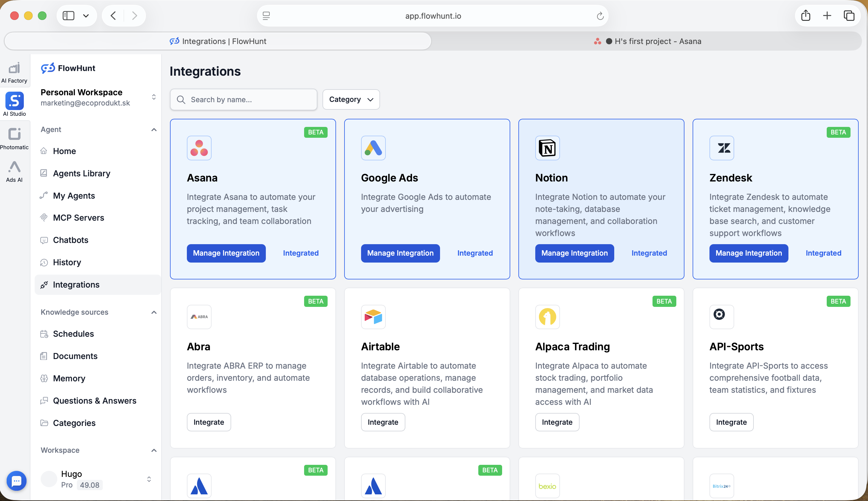Collapse the Knowledge sources section
This screenshot has width=868, height=501.
click(154, 312)
